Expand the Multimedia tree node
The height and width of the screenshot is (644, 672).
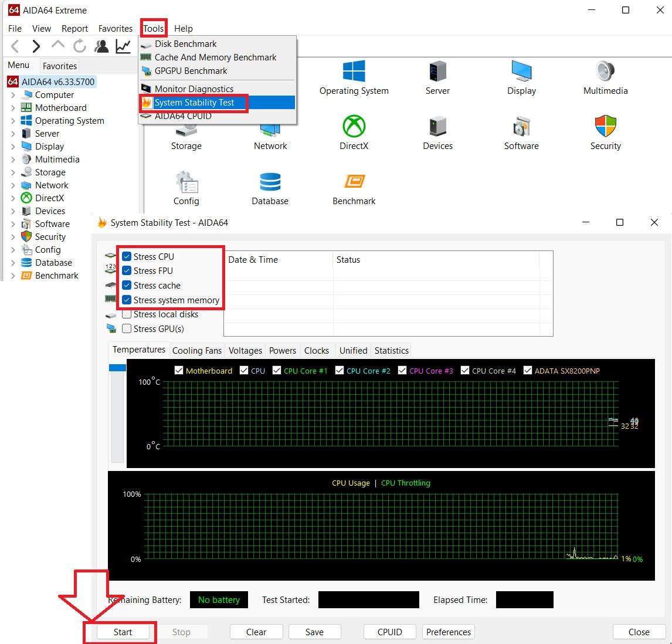point(13,159)
